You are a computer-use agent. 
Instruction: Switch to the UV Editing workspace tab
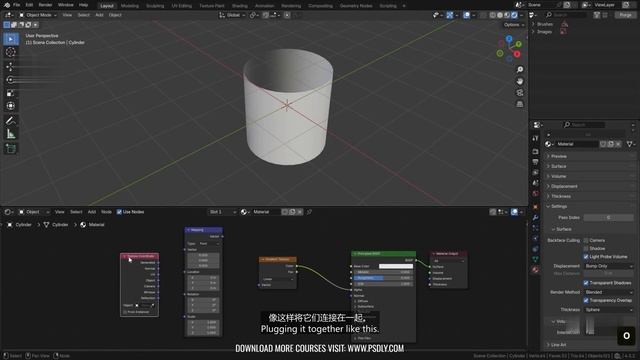[182, 6]
